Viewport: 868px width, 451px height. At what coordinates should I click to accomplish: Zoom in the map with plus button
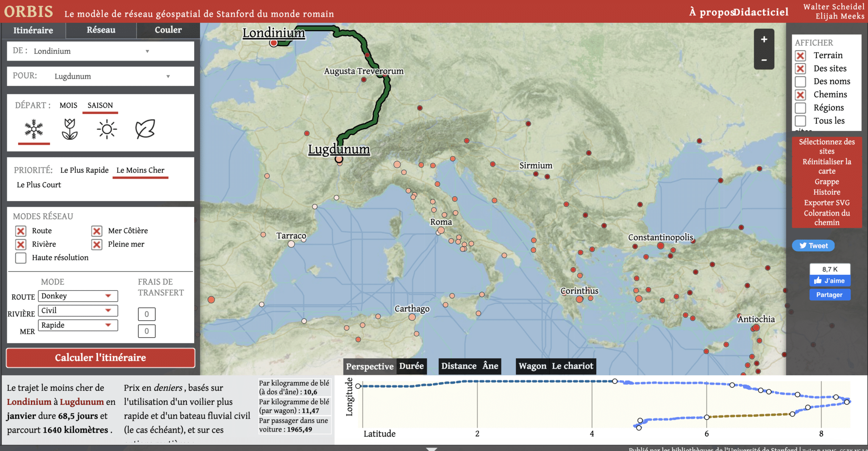764,39
